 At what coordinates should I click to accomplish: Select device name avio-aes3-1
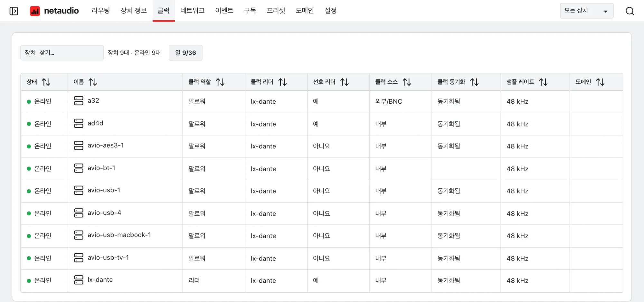click(x=106, y=146)
